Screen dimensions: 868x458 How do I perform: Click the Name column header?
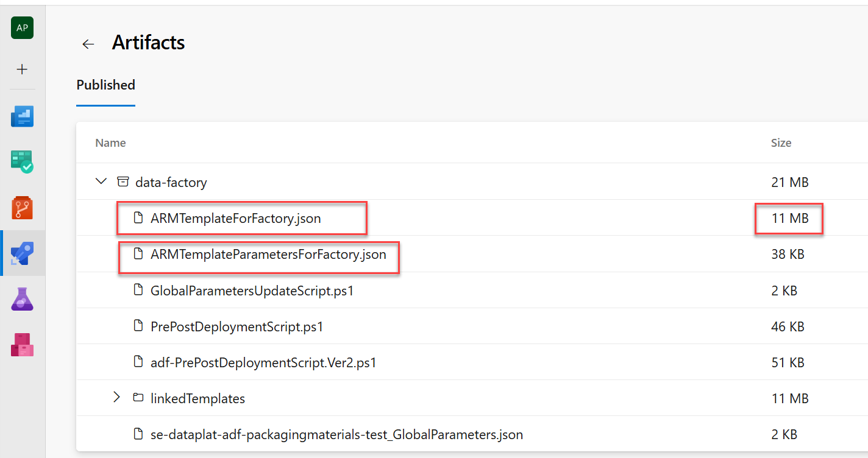pos(110,143)
